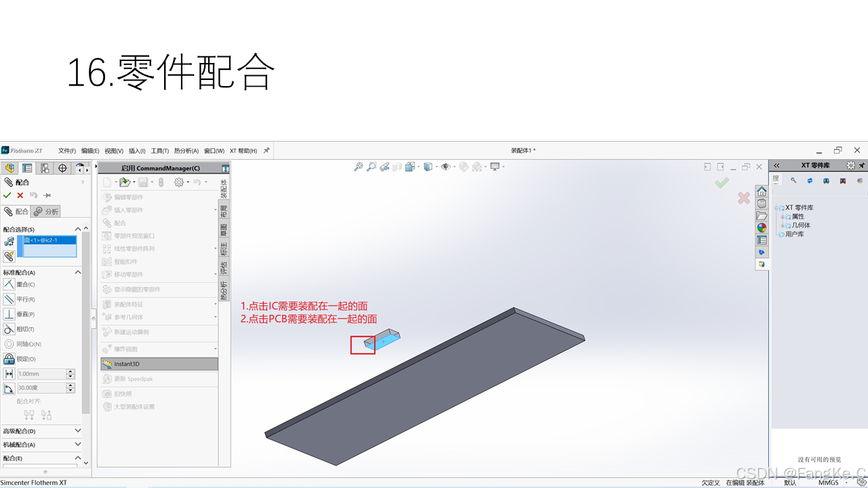Open the Appearances color wheel pane tab

point(762,228)
